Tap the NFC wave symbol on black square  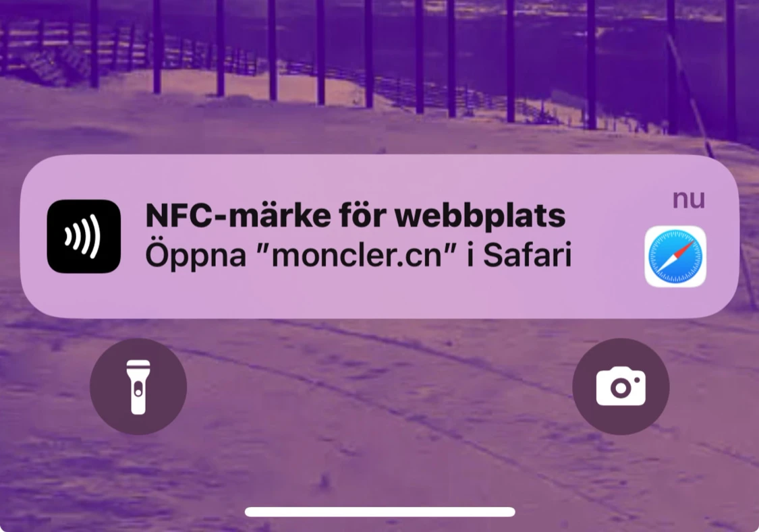(83, 237)
